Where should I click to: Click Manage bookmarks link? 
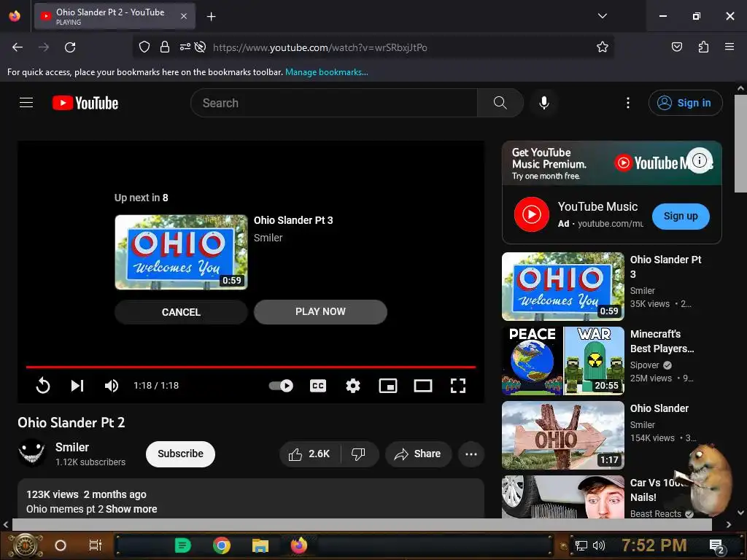click(326, 72)
